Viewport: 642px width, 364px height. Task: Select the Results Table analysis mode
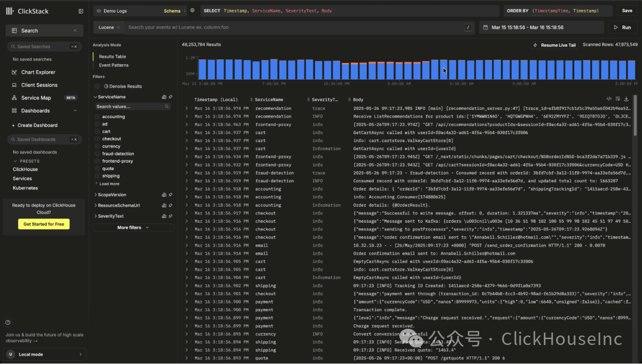(x=112, y=56)
